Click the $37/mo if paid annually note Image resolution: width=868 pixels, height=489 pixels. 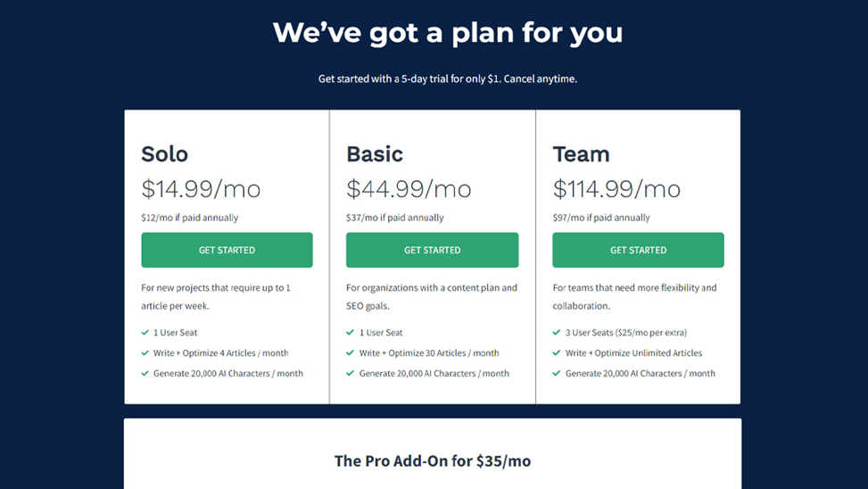[x=394, y=218]
